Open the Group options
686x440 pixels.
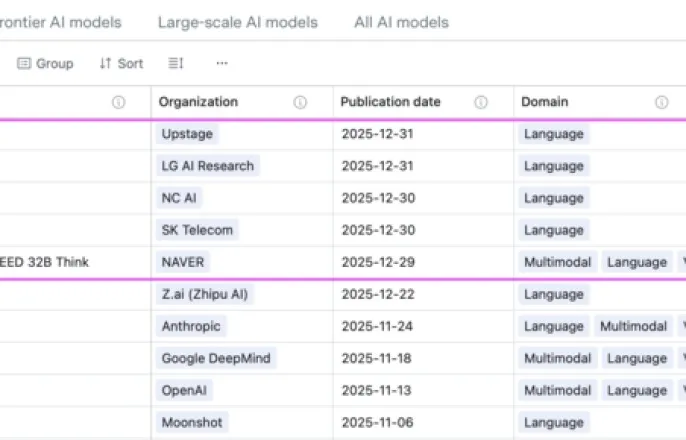(45, 63)
